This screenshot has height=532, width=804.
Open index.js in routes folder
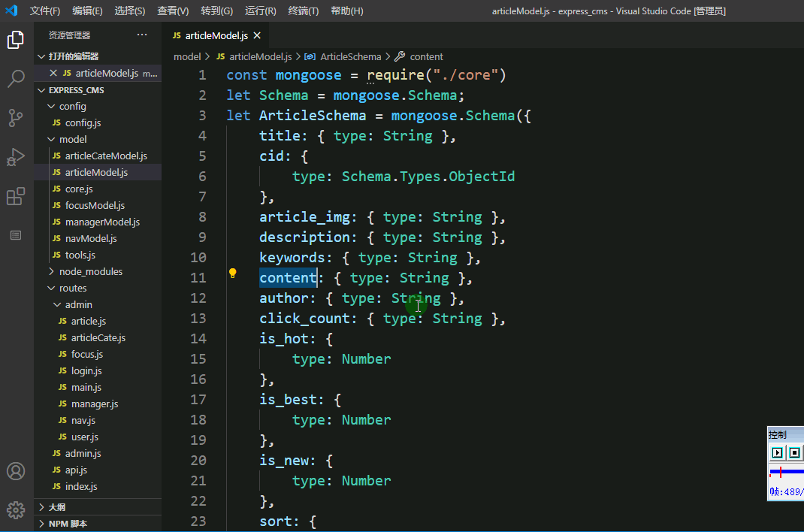coord(98,486)
